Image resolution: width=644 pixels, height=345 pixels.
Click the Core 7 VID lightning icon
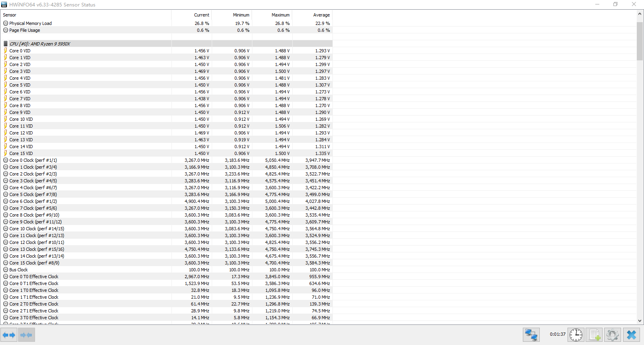(6, 98)
